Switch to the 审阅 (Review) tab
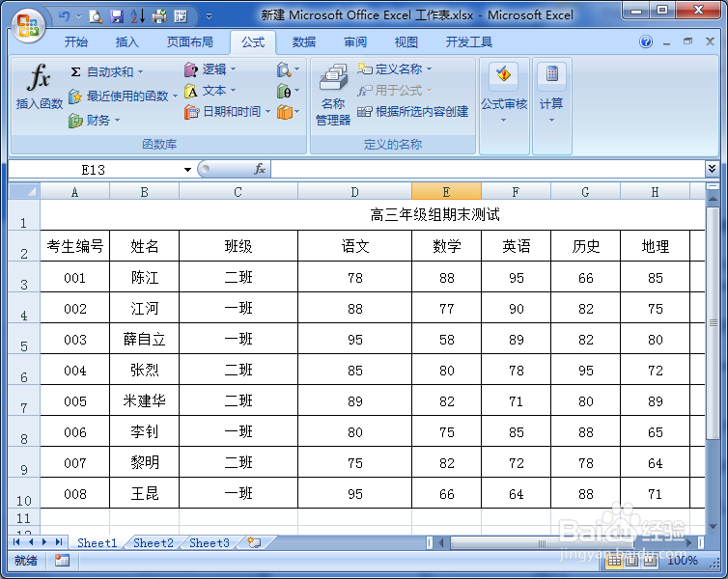Image resolution: width=728 pixels, height=579 pixels. coord(355,42)
